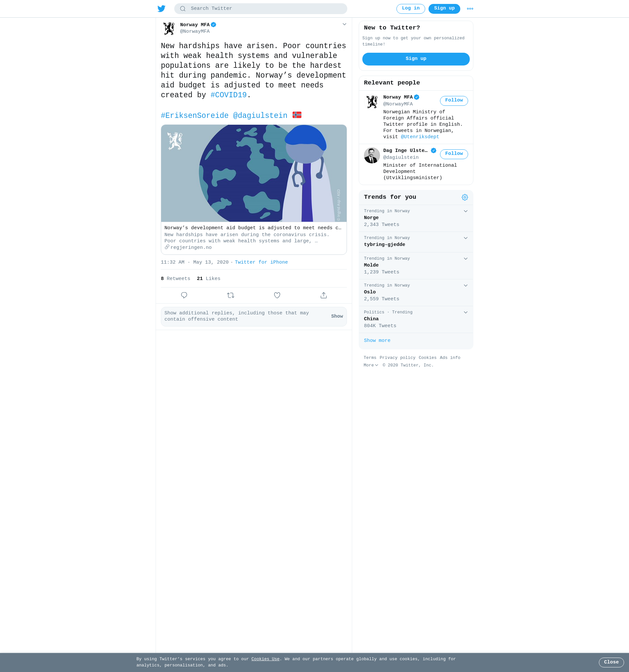Click the three-dot more icon in header

tap(470, 9)
